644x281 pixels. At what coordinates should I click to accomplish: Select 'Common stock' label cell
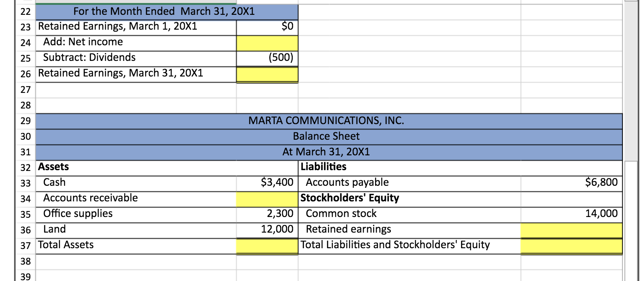(x=410, y=215)
